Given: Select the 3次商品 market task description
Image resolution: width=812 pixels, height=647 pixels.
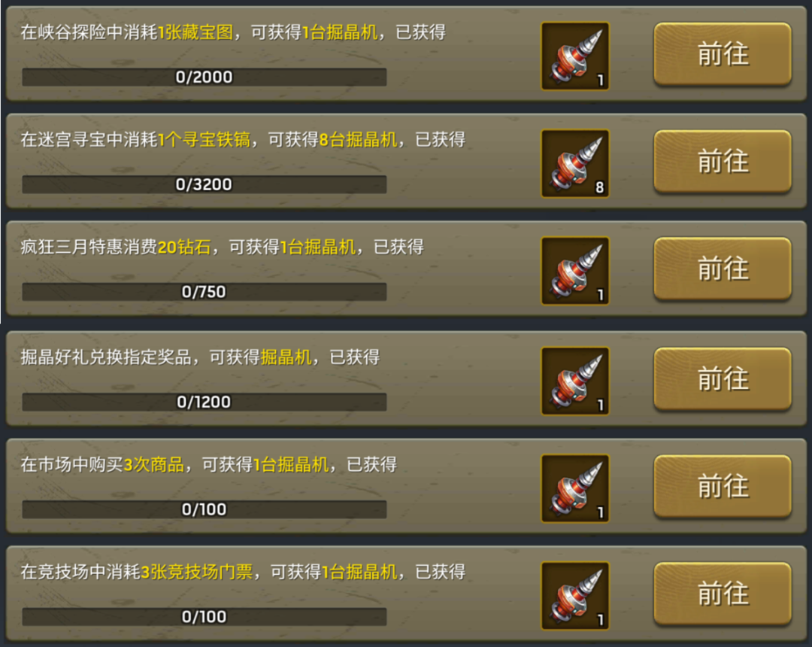Looking at the screenshot, I should point(209,465).
